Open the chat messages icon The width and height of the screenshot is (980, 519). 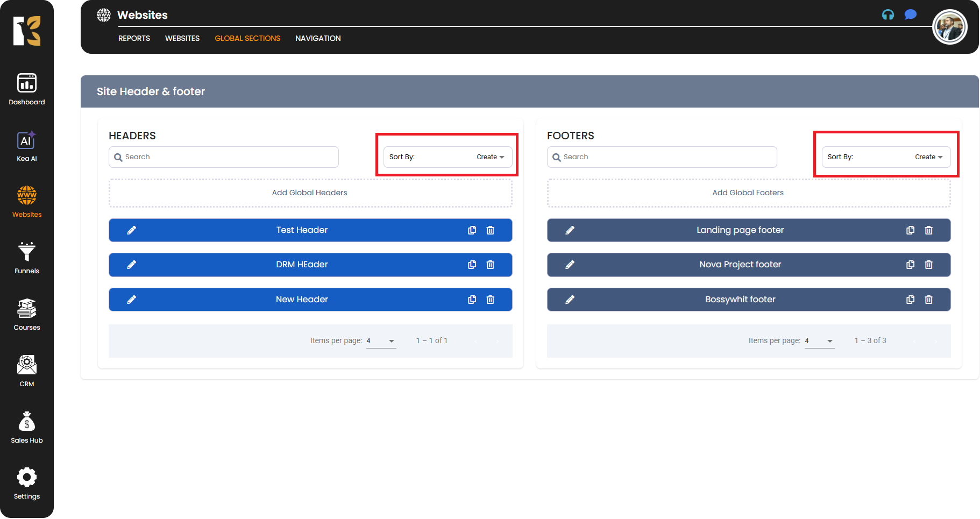(x=910, y=15)
